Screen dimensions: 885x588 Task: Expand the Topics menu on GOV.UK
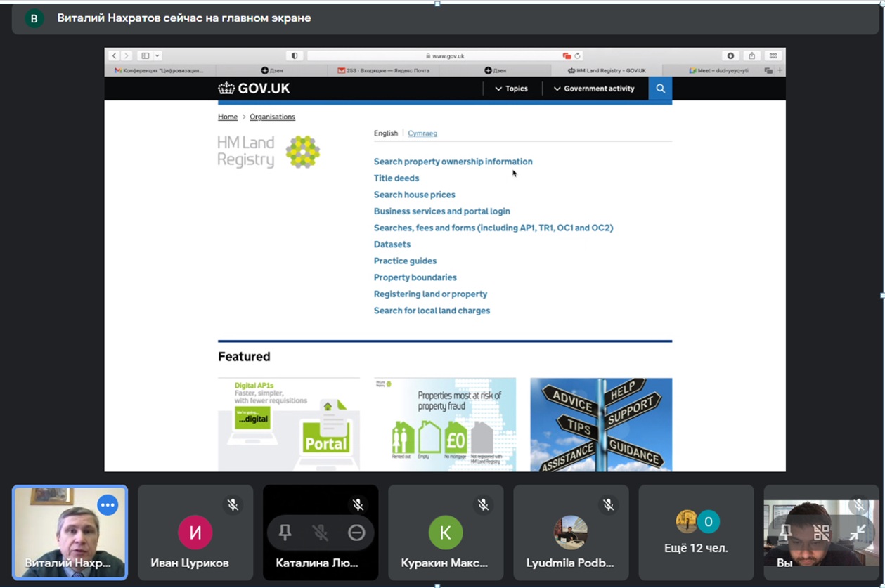pyautogui.click(x=511, y=89)
